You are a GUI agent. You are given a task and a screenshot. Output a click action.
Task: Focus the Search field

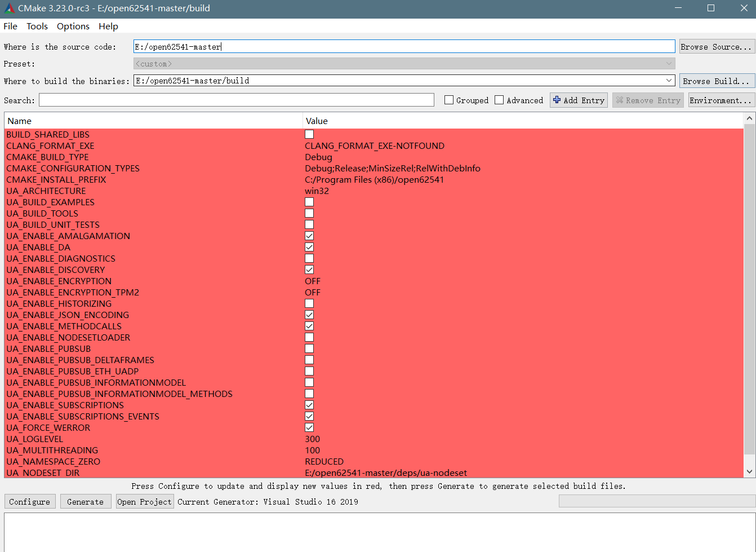pyautogui.click(x=237, y=100)
